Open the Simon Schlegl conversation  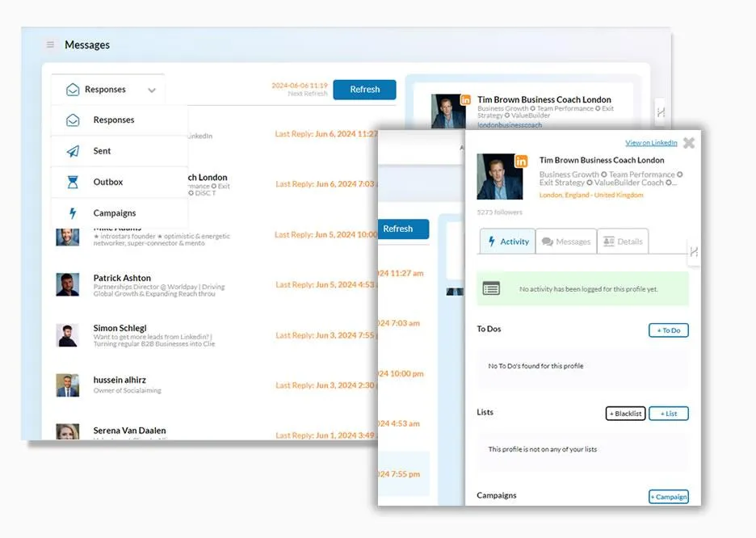216,335
